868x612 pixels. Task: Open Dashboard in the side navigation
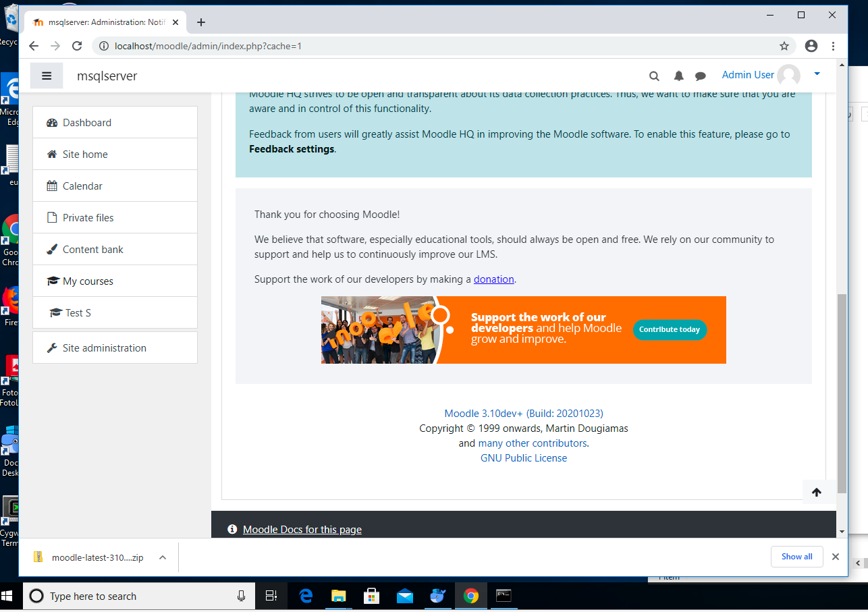point(115,122)
